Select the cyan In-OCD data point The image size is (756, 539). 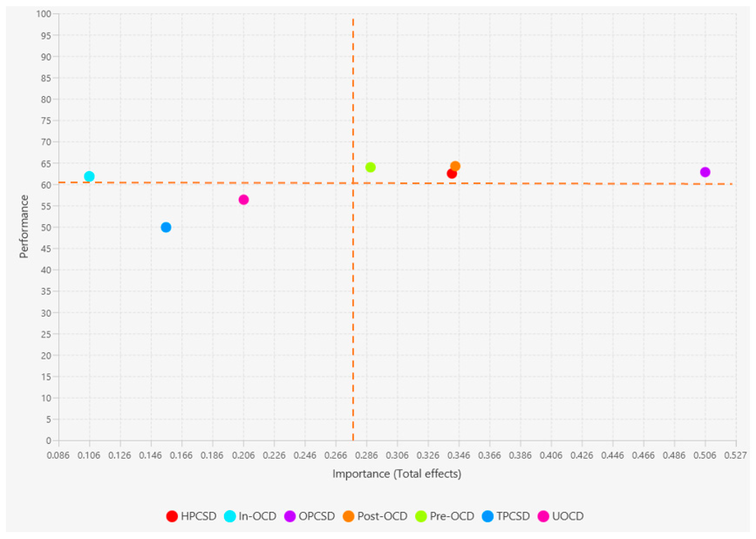[89, 176]
